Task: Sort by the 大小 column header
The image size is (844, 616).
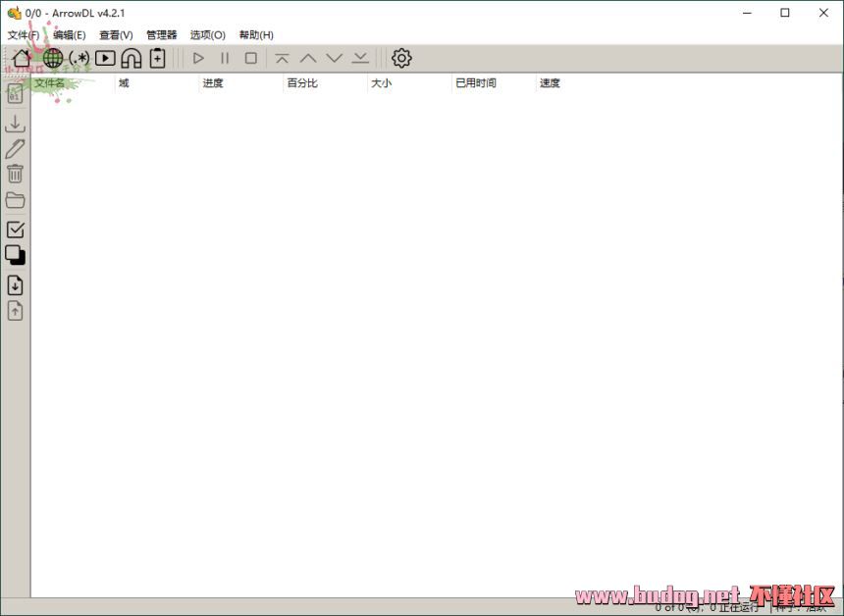Action: click(x=409, y=82)
